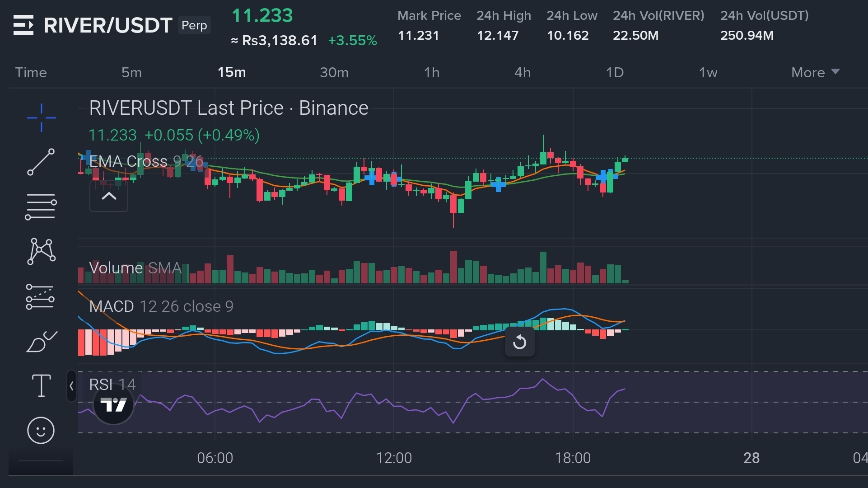Reset the chart view with the undo arrow button
868x488 pixels.
[519, 342]
